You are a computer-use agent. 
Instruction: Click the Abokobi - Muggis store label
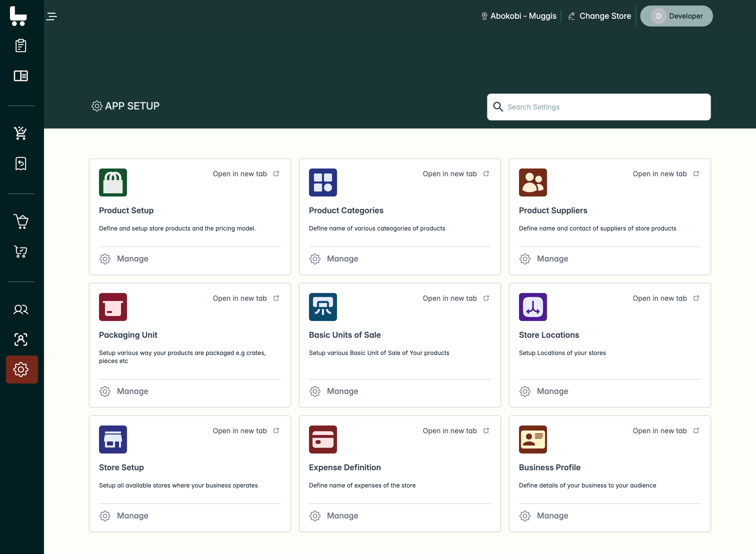pyautogui.click(x=523, y=16)
